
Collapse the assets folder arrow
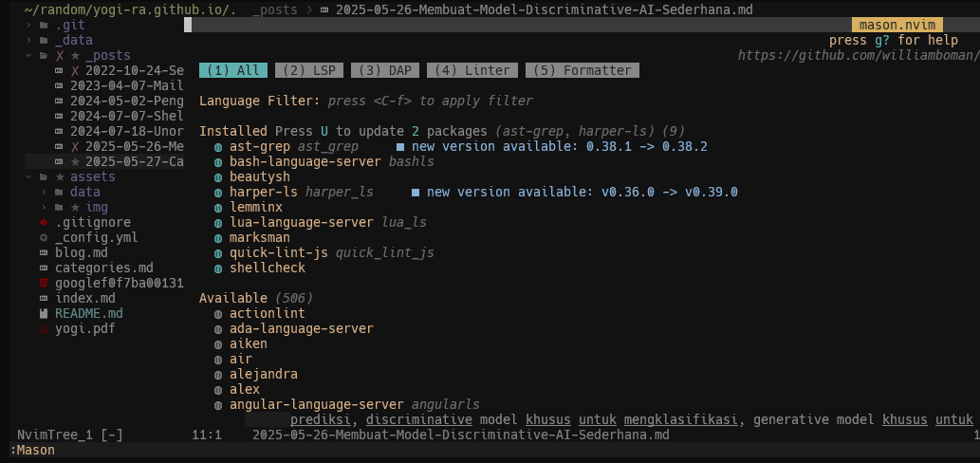[x=29, y=176]
